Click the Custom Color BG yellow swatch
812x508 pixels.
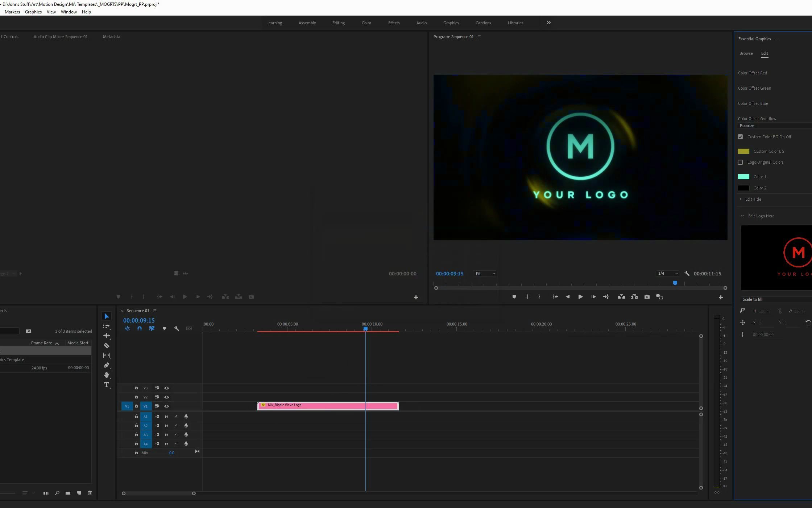point(743,151)
